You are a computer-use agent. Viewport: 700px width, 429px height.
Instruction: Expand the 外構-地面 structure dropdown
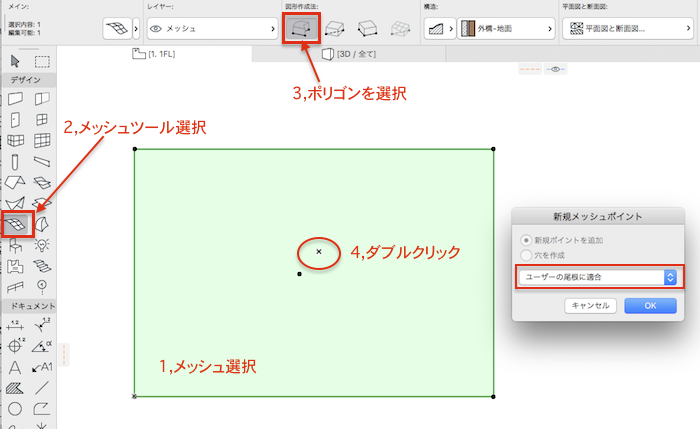pyautogui.click(x=506, y=29)
